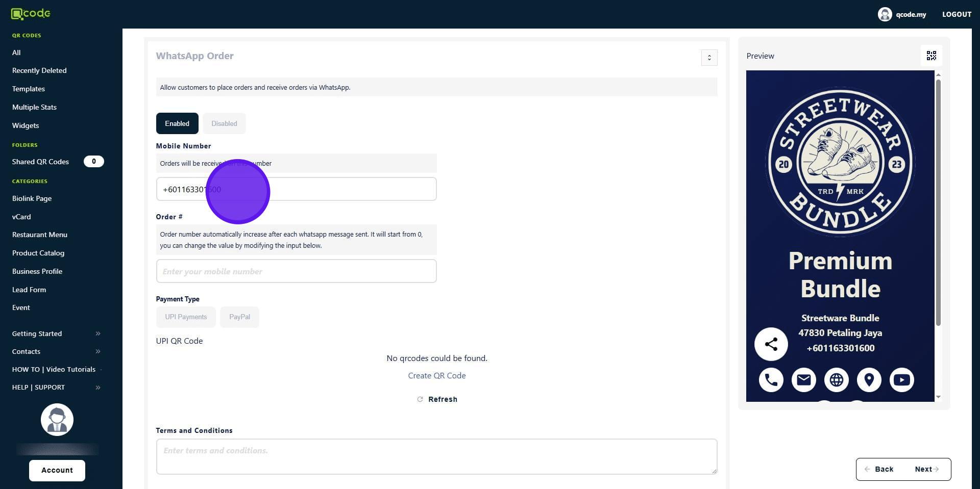The width and height of the screenshot is (980, 489).
Task: Select the Disabled option for WhatsApp Order
Action: click(x=224, y=123)
